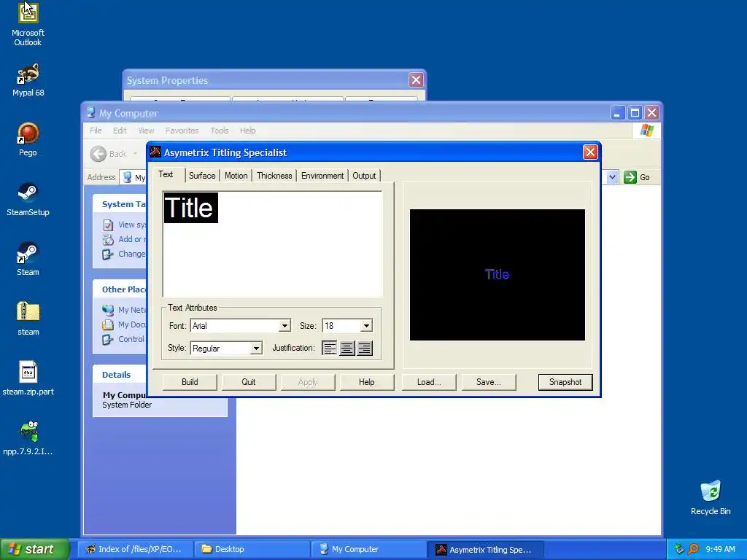Viewport: 747px width, 560px height.
Task: Click Change a setting icon
Action: click(x=108, y=254)
